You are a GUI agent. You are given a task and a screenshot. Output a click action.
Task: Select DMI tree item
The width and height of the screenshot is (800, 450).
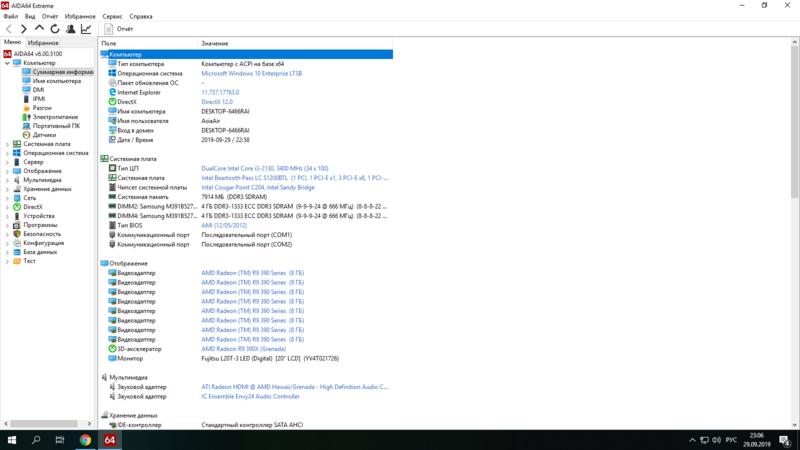point(38,90)
